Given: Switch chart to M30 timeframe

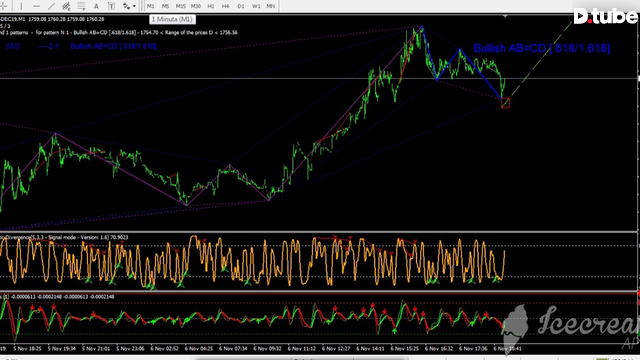Looking at the screenshot, I should (196, 6).
